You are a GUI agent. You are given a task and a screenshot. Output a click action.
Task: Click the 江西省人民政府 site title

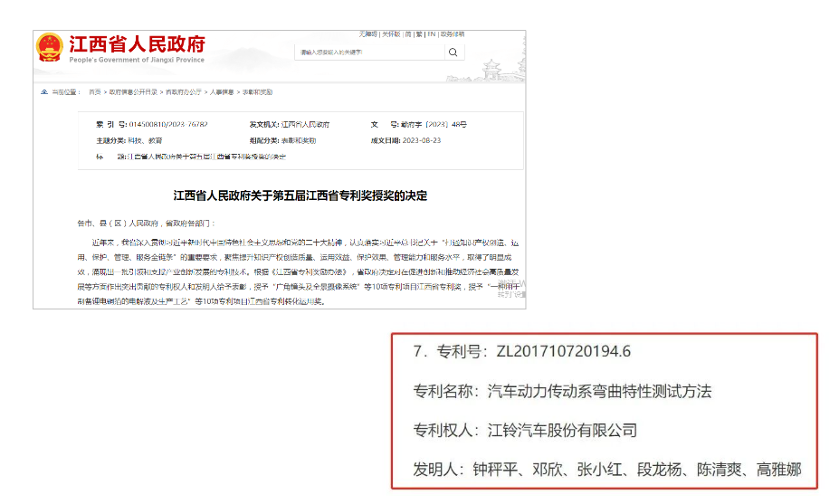point(137,43)
